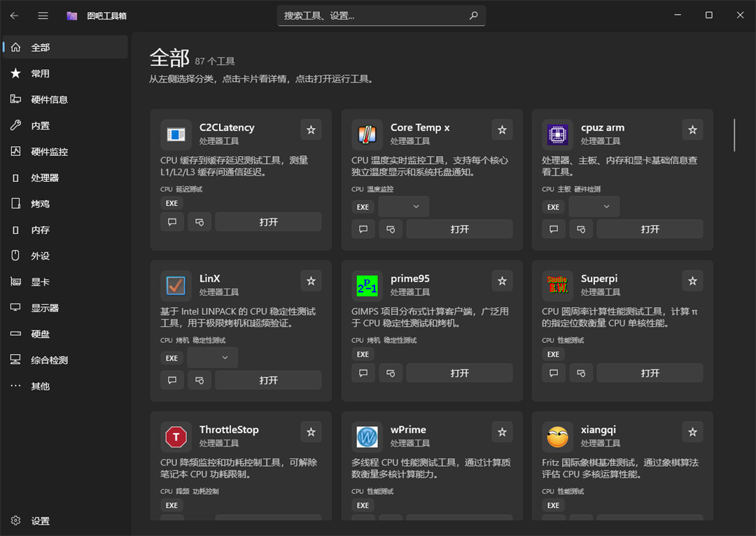Go back with the arrow icon
The height and width of the screenshot is (536, 756).
(x=15, y=15)
